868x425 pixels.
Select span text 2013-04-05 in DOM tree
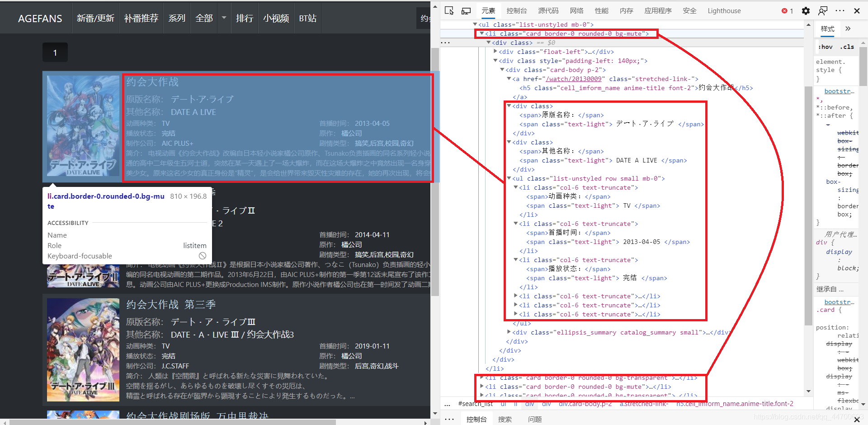click(642, 242)
